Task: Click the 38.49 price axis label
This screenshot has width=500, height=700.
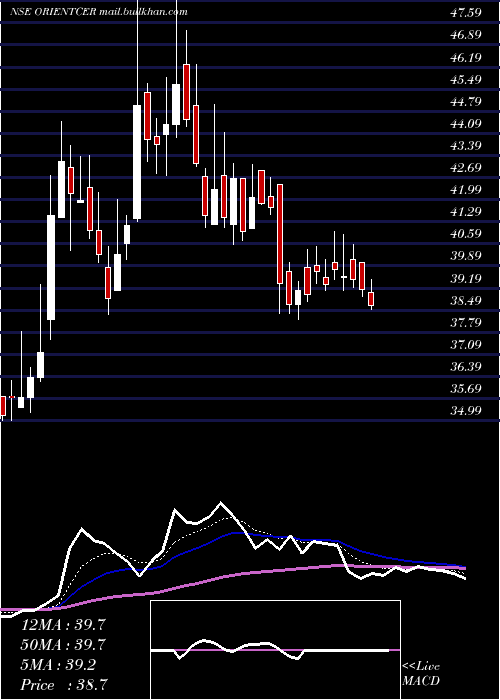Action: 466,300
